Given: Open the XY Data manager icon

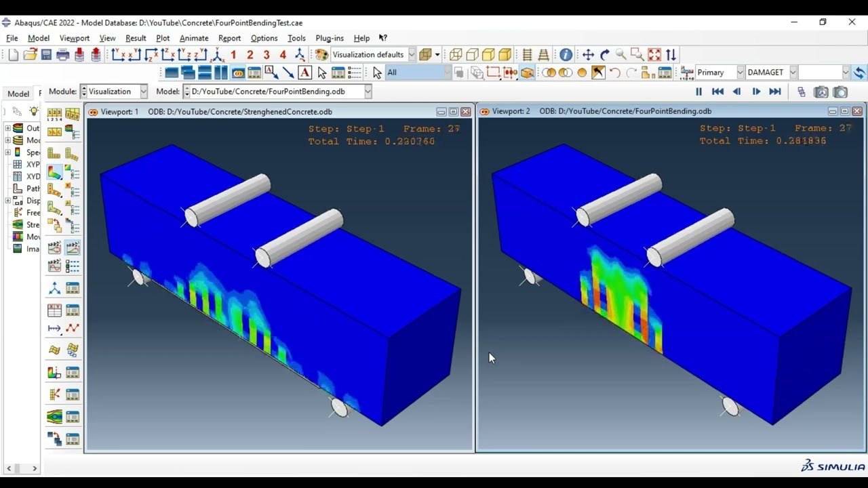Looking at the screenshot, I should pyautogui.click(x=73, y=311).
